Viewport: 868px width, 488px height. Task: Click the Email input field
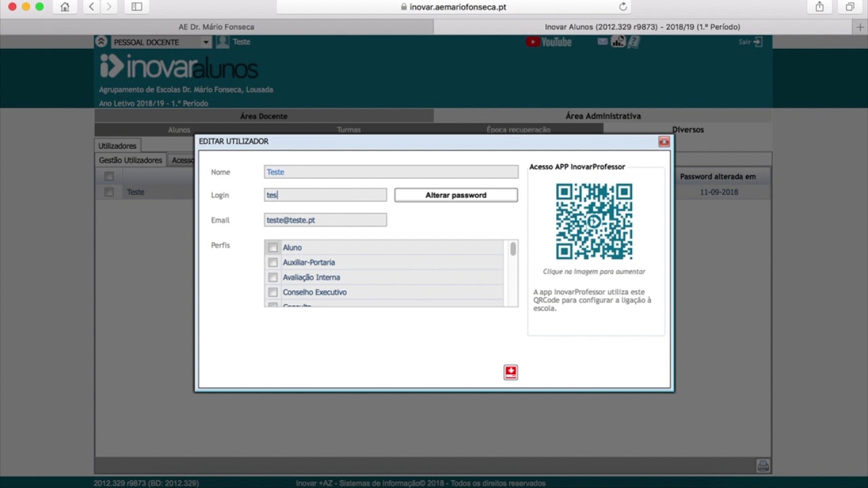325,220
